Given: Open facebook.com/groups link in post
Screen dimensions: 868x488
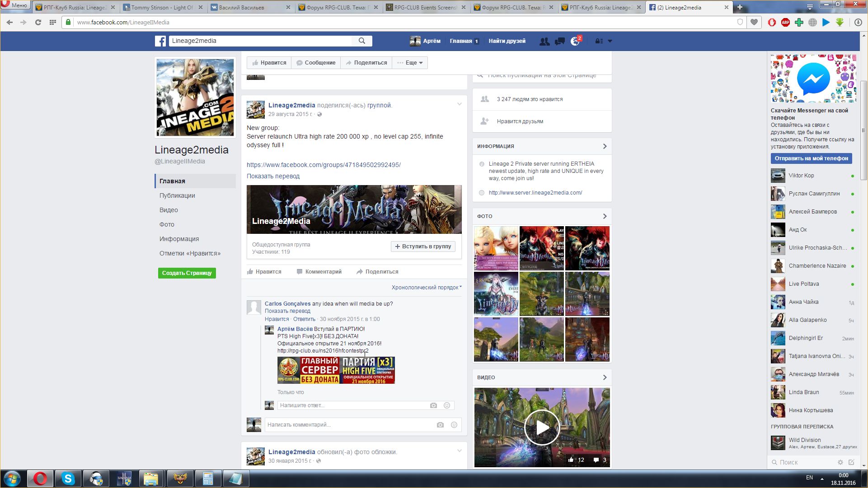Looking at the screenshot, I should 324,165.
